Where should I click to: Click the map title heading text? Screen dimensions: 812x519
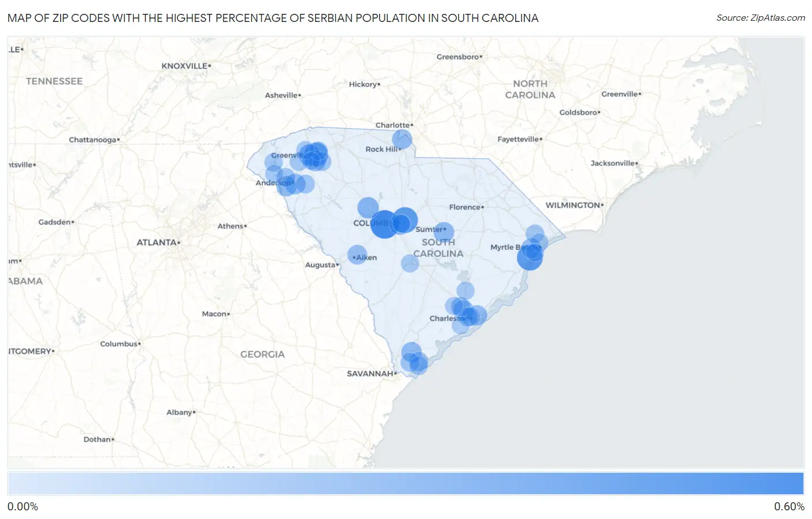tap(273, 18)
